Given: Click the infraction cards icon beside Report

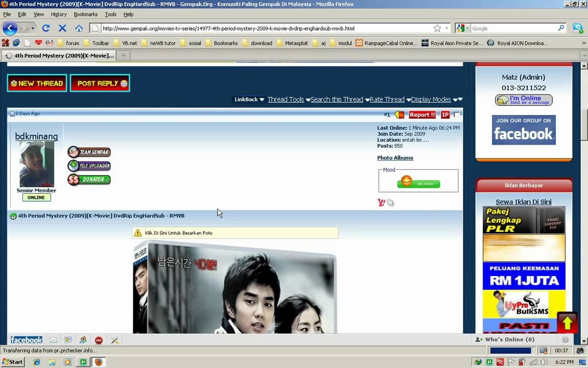Looking at the screenshot, I should 399,114.
